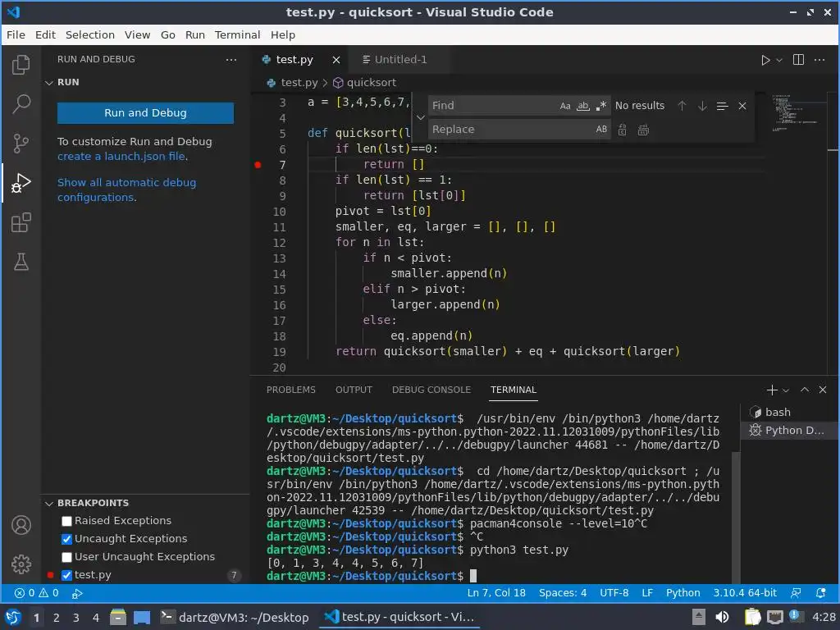This screenshot has width=840, height=630.
Task: Enable Raised Exceptions breakpoint checkbox
Action: pyautogui.click(x=66, y=521)
